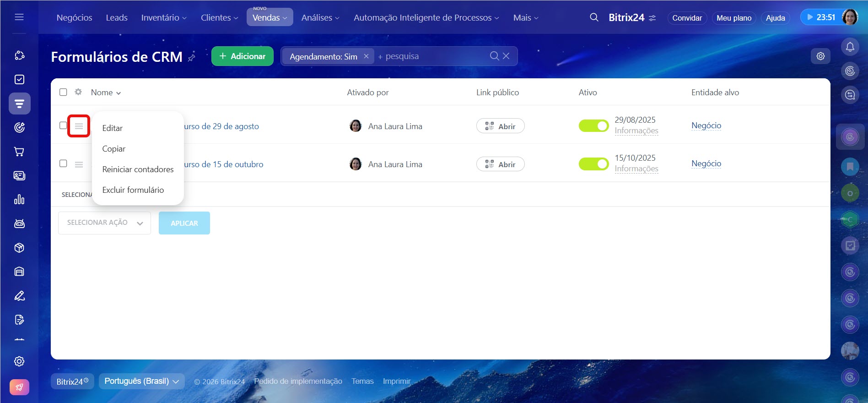The width and height of the screenshot is (868, 403).
Task: Click the green Adicionar button
Action: (x=242, y=56)
